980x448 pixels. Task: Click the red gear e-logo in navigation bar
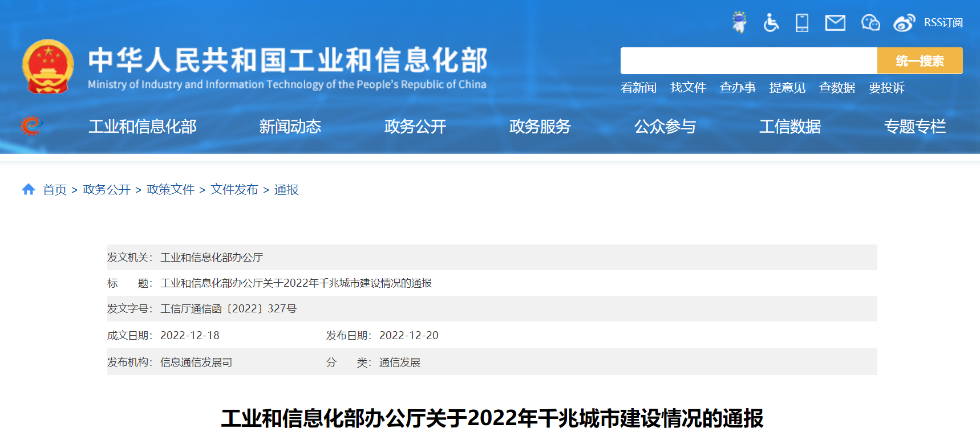[31, 125]
